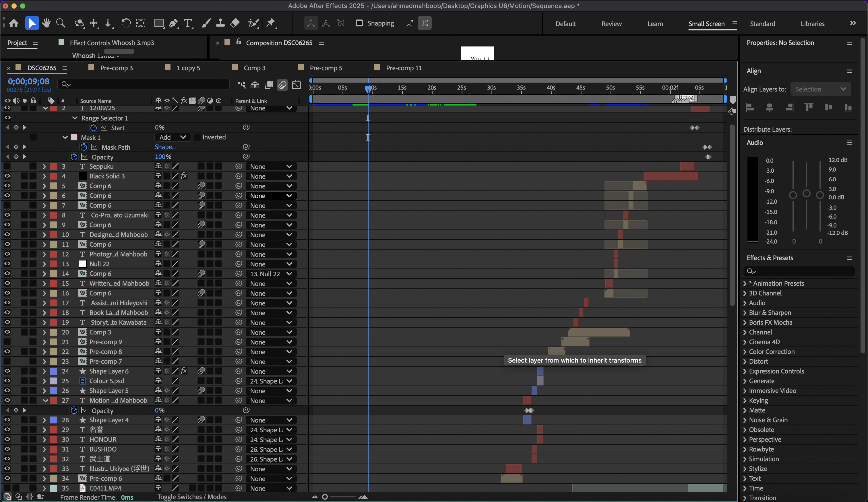Hide the Shape Layer 6 layer

[x=7, y=371]
